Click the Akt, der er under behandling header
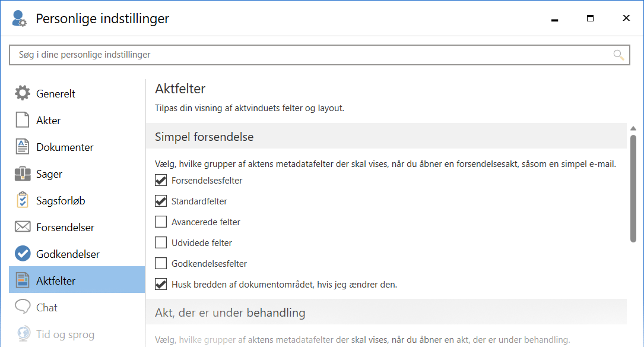 point(386,313)
